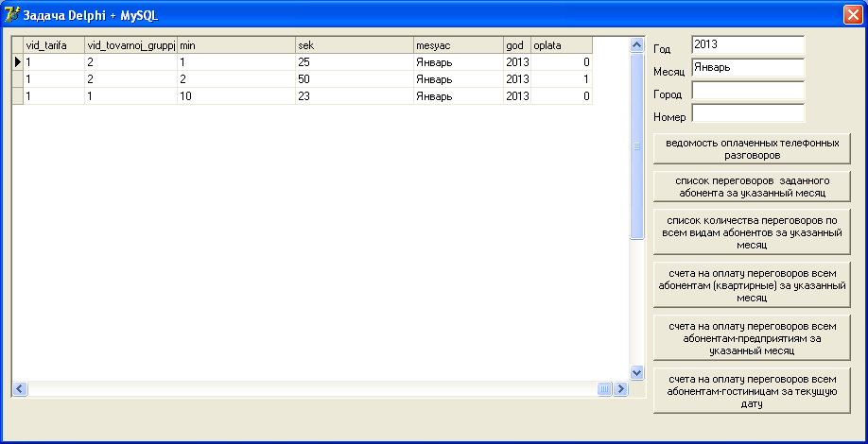Click the grid's vertical scroll up arrow

pos(637,44)
